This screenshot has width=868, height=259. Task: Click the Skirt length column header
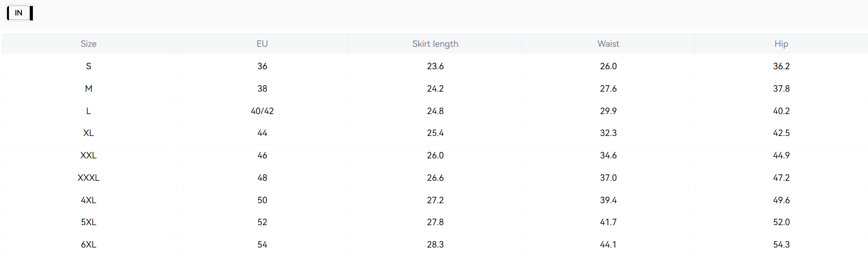435,44
